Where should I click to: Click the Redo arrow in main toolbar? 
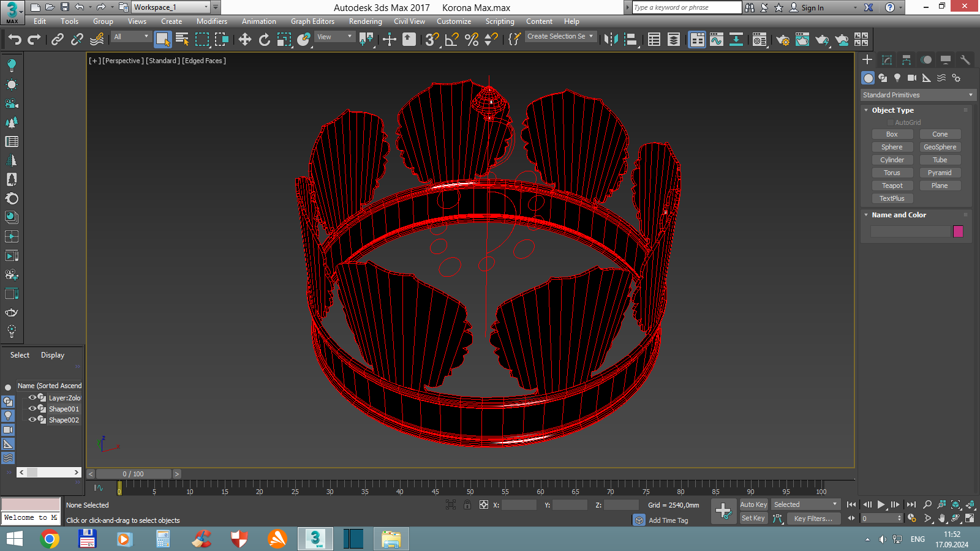(34, 40)
